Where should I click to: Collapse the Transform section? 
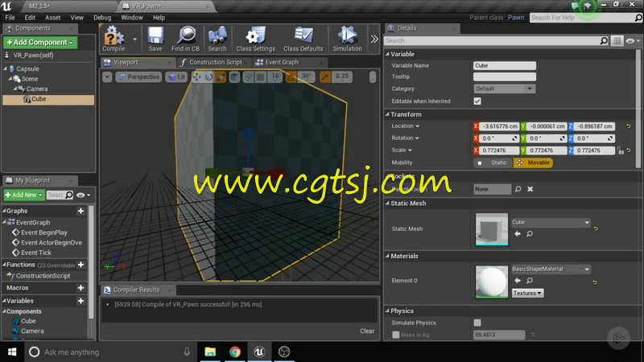387,114
